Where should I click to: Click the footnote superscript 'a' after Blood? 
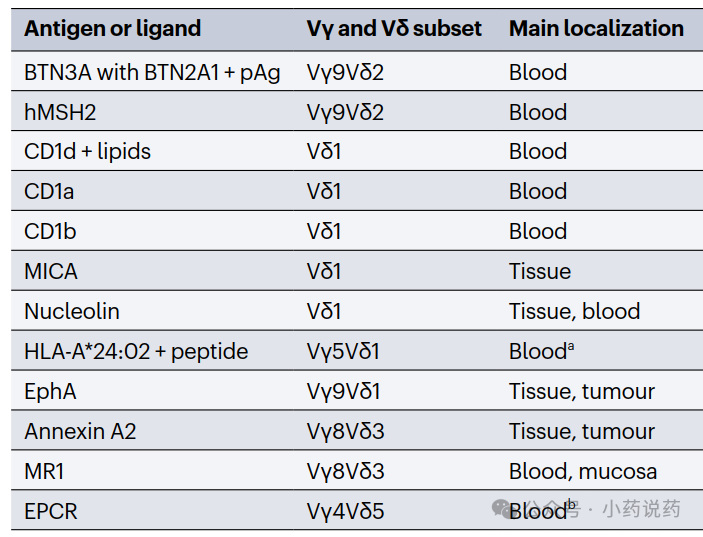pos(571,346)
